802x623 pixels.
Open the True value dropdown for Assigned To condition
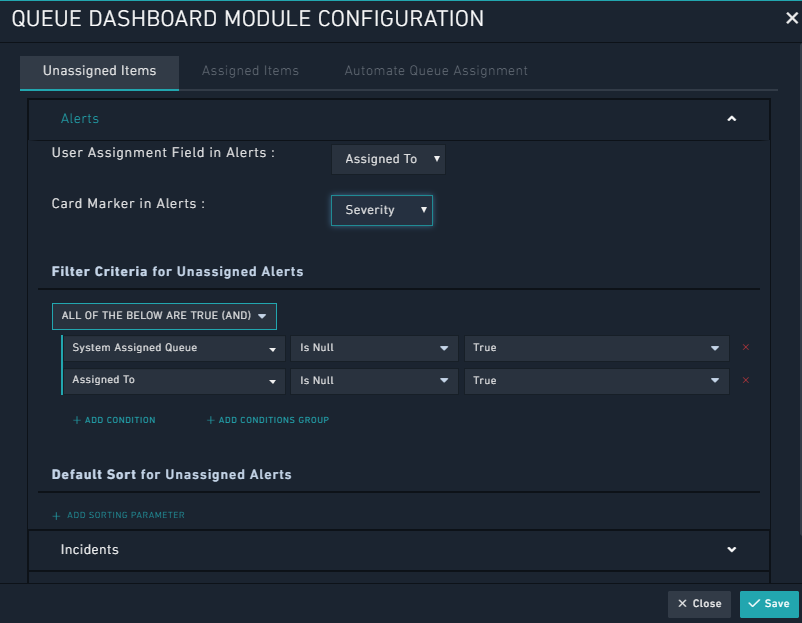point(596,381)
